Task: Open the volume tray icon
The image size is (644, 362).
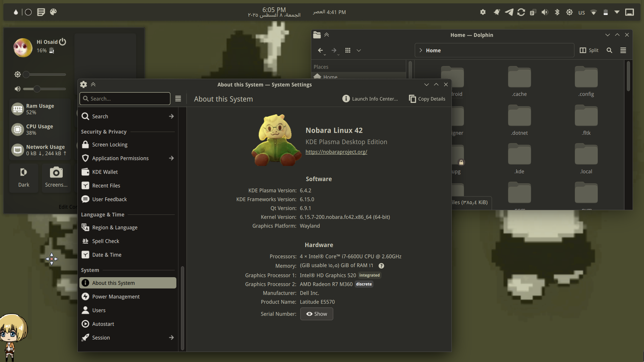Action: tap(545, 12)
